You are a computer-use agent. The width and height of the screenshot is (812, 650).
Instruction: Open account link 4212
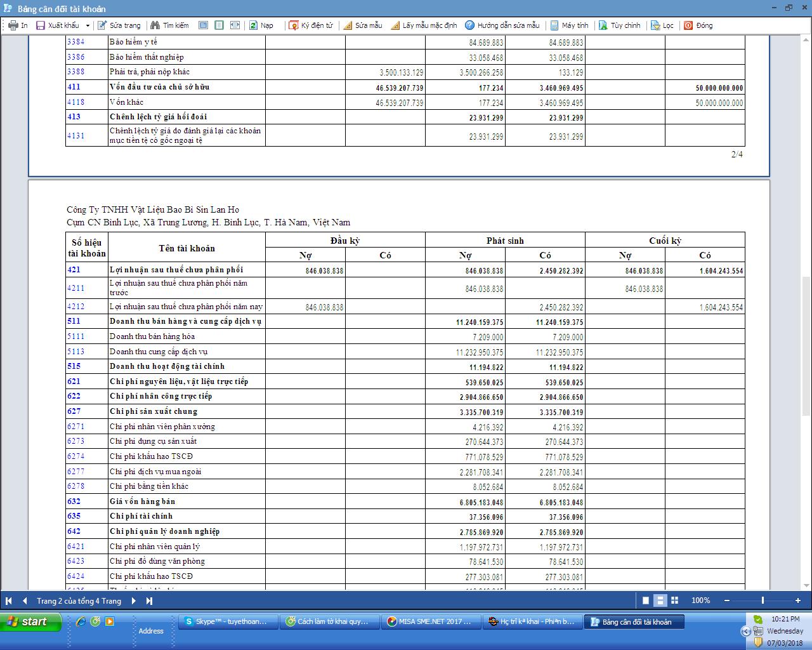[x=75, y=307]
